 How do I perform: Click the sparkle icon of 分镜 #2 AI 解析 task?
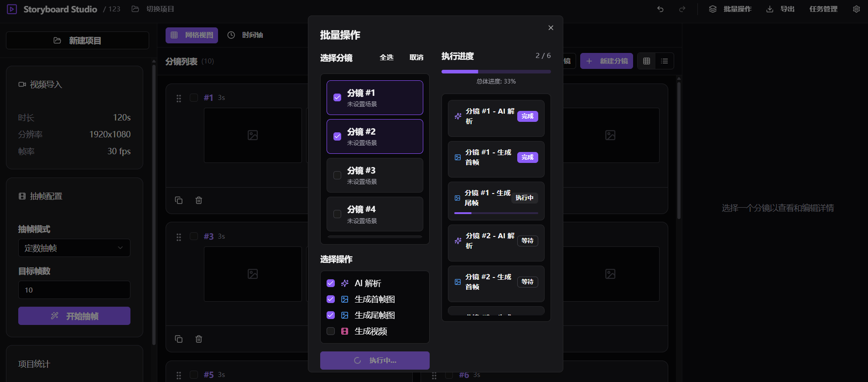pyautogui.click(x=458, y=241)
